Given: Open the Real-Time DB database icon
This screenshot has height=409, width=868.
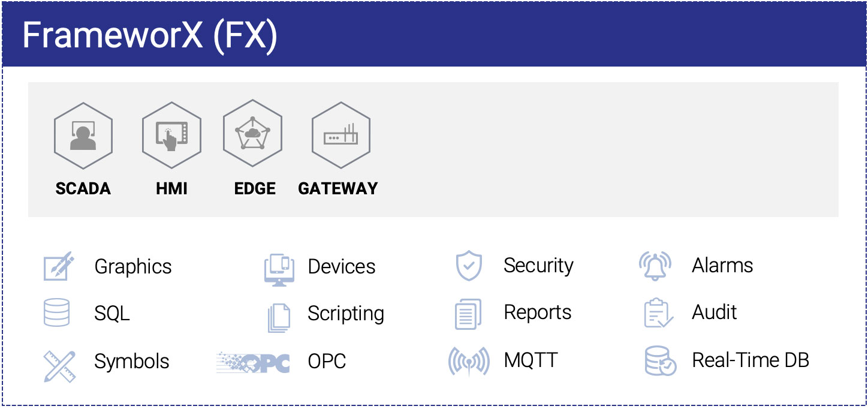Looking at the screenshot, I should 660,361.
